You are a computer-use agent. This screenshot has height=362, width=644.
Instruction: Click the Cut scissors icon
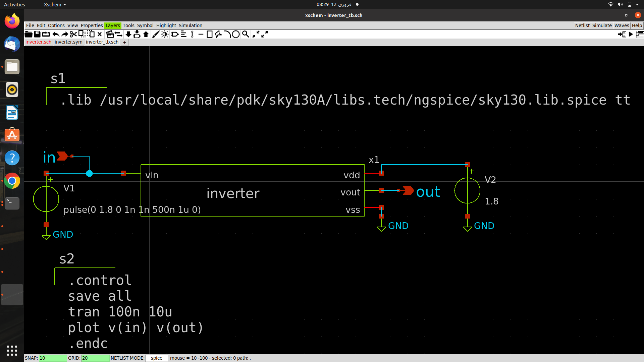(x=73, y=34)
